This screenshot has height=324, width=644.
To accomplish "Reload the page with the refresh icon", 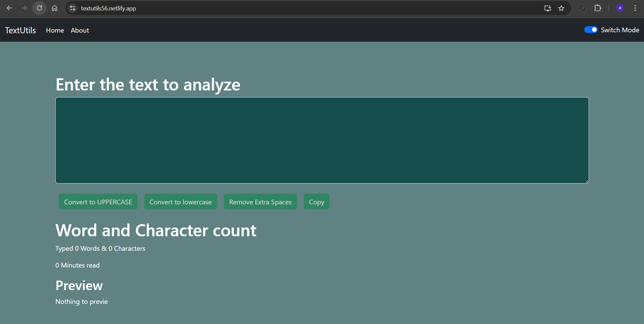I will (x=39, y=8).
